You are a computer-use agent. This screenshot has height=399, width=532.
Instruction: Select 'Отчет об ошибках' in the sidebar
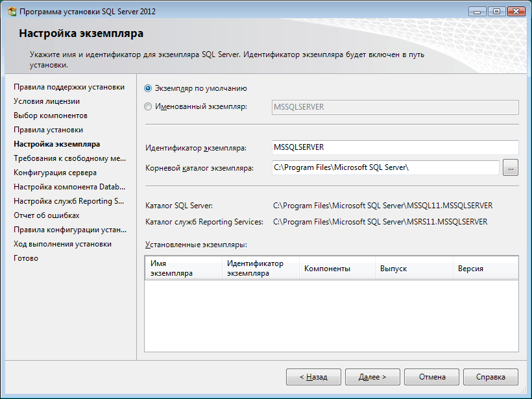point(47,215)
